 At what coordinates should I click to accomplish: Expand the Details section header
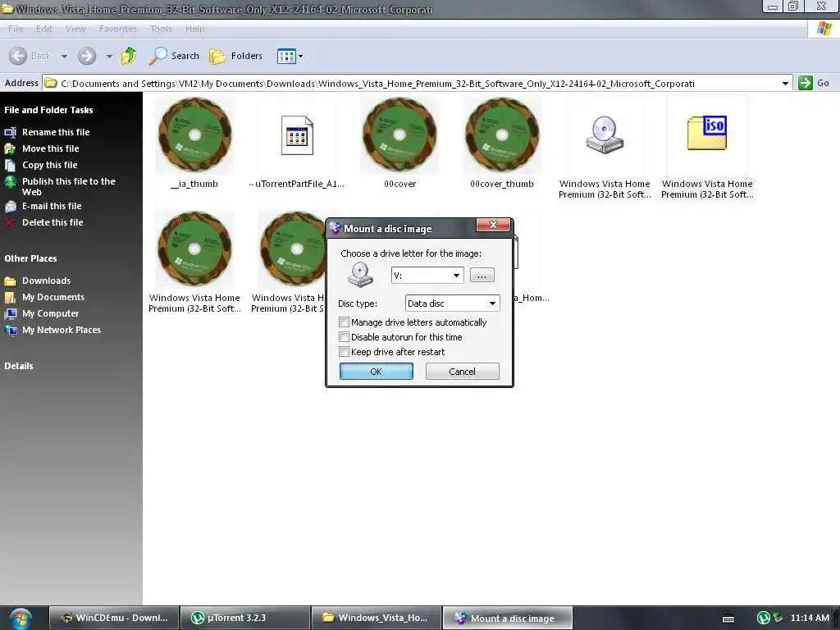point(19,366)
